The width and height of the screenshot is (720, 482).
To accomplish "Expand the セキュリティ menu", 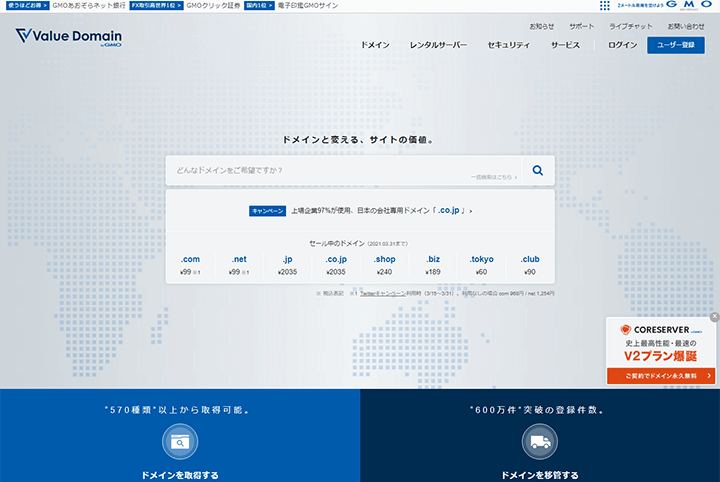I will pos(508,46).
